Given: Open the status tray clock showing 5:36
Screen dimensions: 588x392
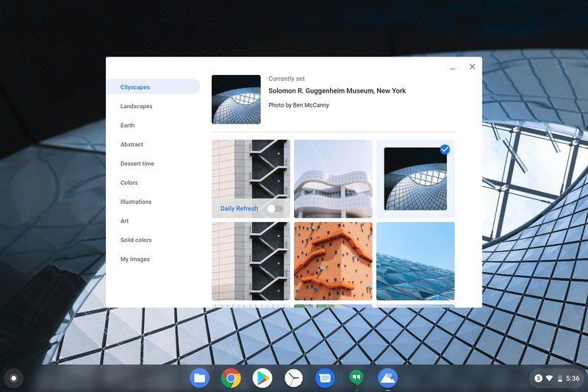Looking at the screenshot, I should (573, 378).
